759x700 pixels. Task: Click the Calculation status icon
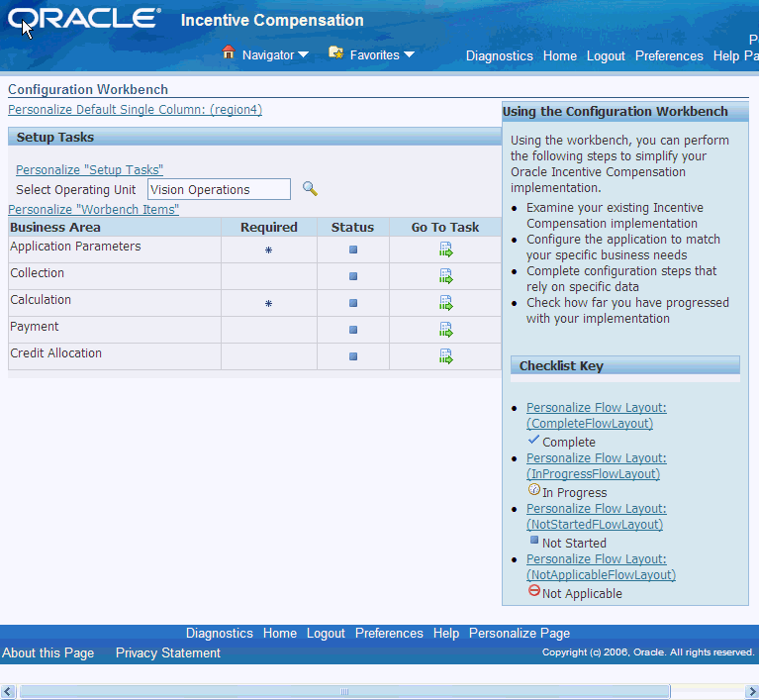pos(353,303)
